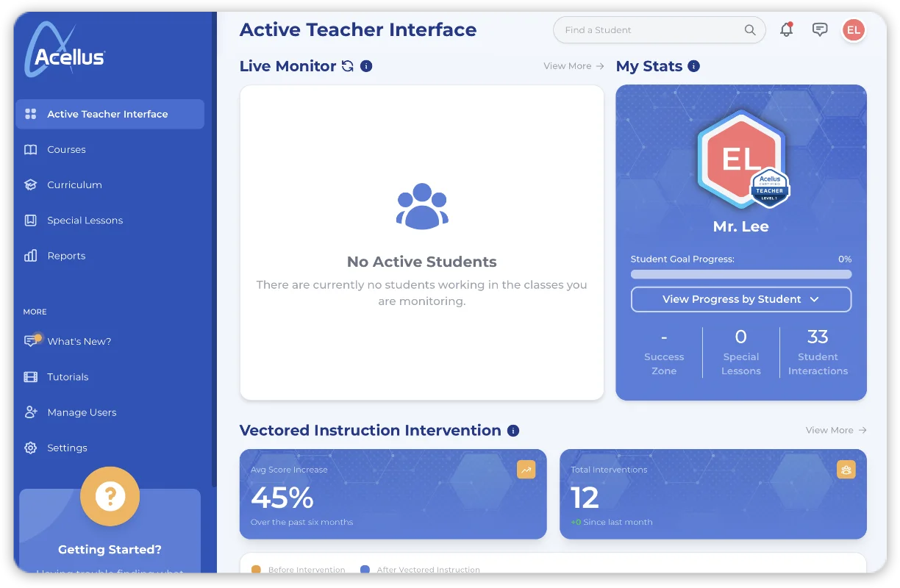Open the Tutorials menu item
900x588 pixels.
pos(110,377)
